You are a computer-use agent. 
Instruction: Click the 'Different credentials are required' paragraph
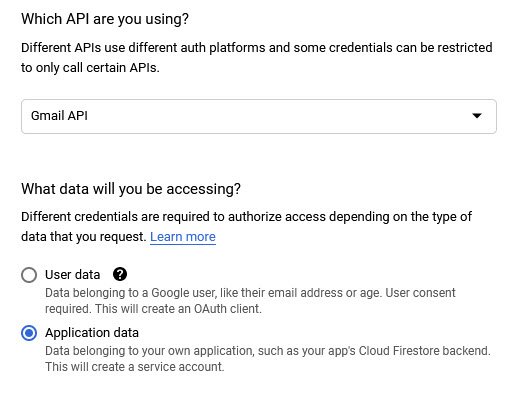coord(246,226)
